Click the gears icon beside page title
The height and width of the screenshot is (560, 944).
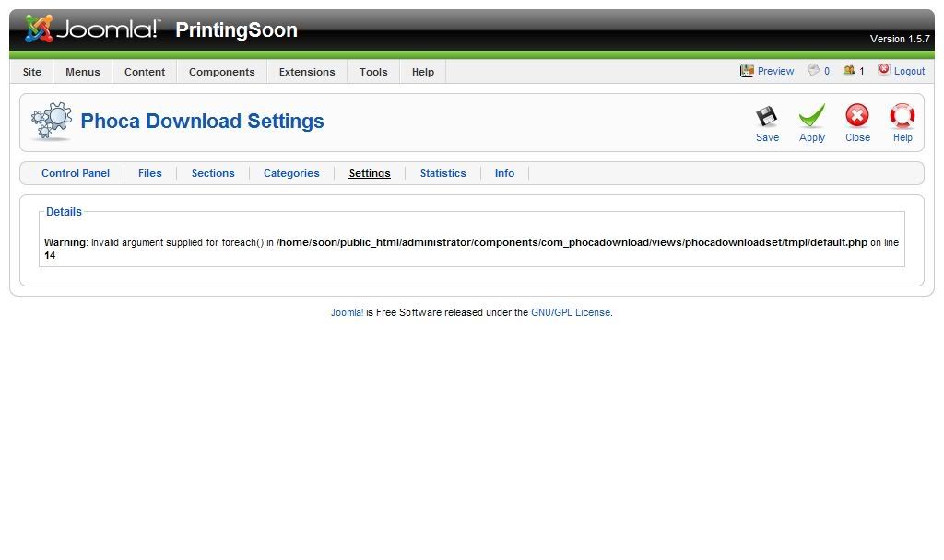click(52, 121)
